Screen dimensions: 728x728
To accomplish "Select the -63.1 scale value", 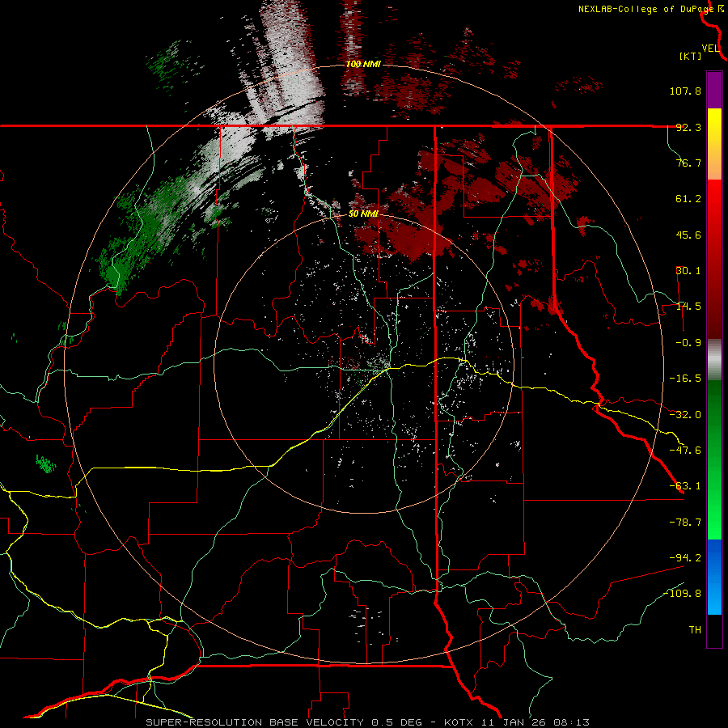I will [685, 486].
